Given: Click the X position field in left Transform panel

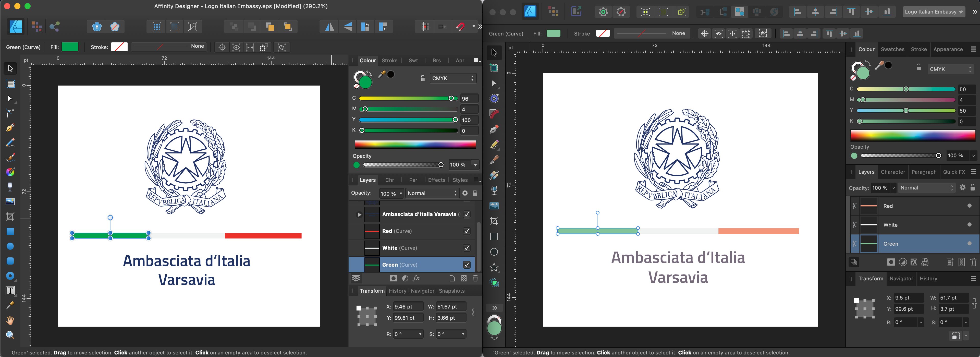Looking at the screenshot, I should 408,307.
